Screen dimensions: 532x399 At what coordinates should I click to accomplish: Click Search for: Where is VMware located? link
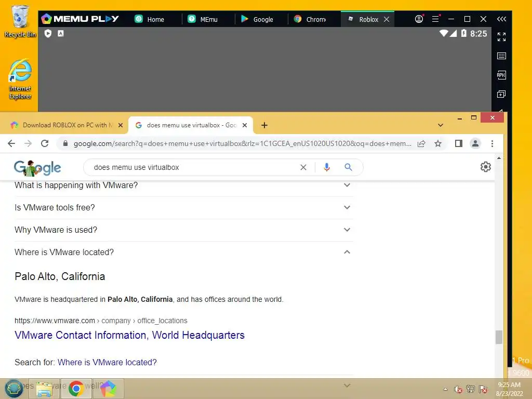107,362
